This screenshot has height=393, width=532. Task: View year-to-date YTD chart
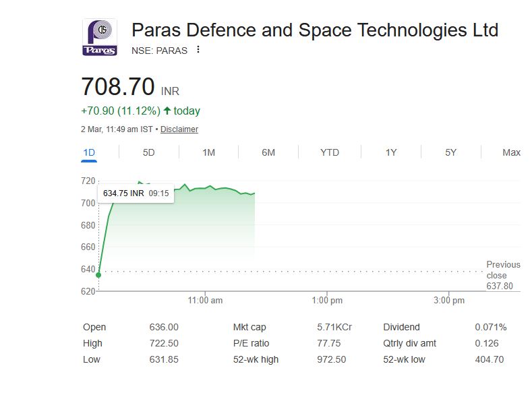[x=329, y=152]
